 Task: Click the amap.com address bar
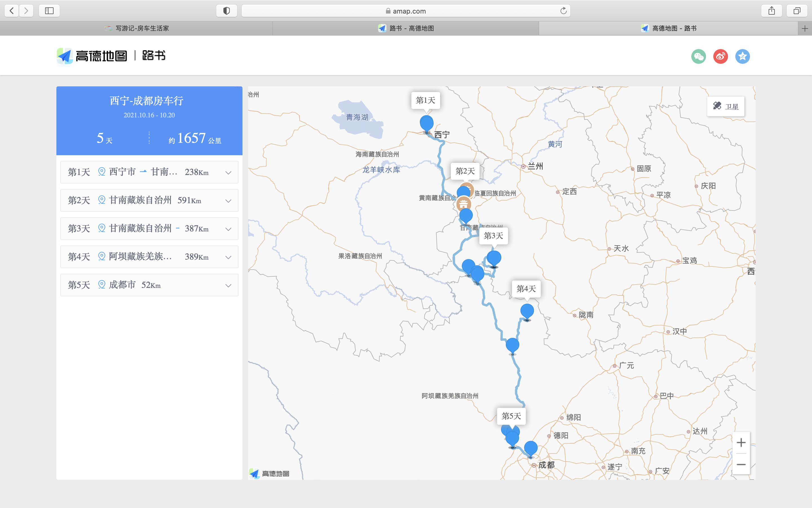pyautogui.click(x=406, y=11)
